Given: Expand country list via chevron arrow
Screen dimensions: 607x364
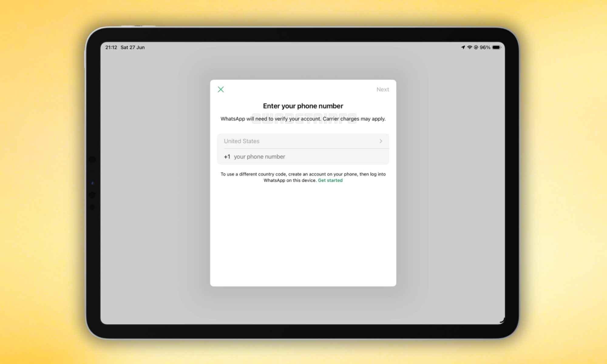Looking at the screenshot, I should point(381,141).
